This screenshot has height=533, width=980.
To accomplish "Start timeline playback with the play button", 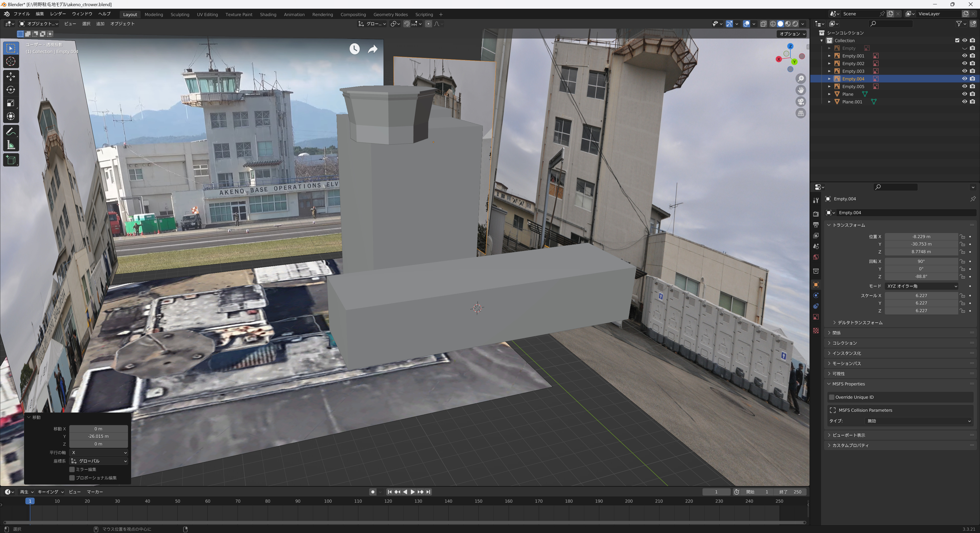I will (x=413, y=492).
